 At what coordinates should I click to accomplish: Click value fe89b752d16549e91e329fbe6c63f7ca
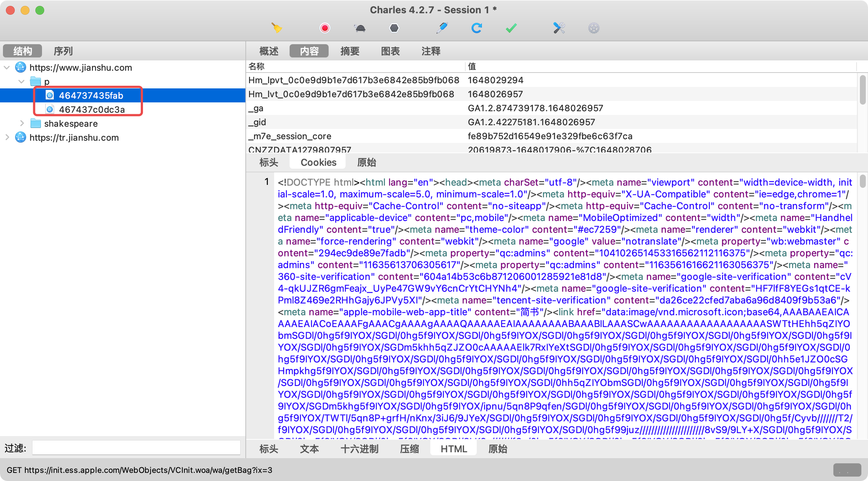(x=550, y=136)
